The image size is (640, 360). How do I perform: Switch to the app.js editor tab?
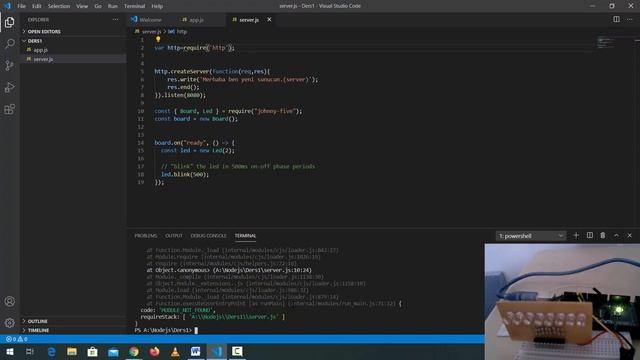196,20
